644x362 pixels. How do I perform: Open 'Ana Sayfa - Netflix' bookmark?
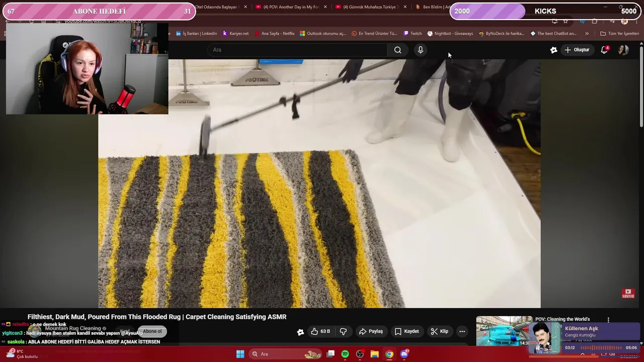274,34
